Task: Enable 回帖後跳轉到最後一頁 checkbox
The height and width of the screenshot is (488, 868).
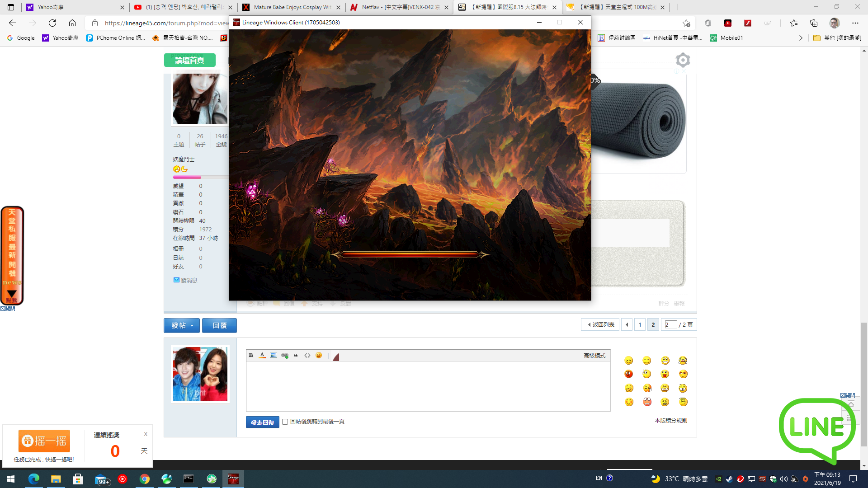Action: (285, 422)
